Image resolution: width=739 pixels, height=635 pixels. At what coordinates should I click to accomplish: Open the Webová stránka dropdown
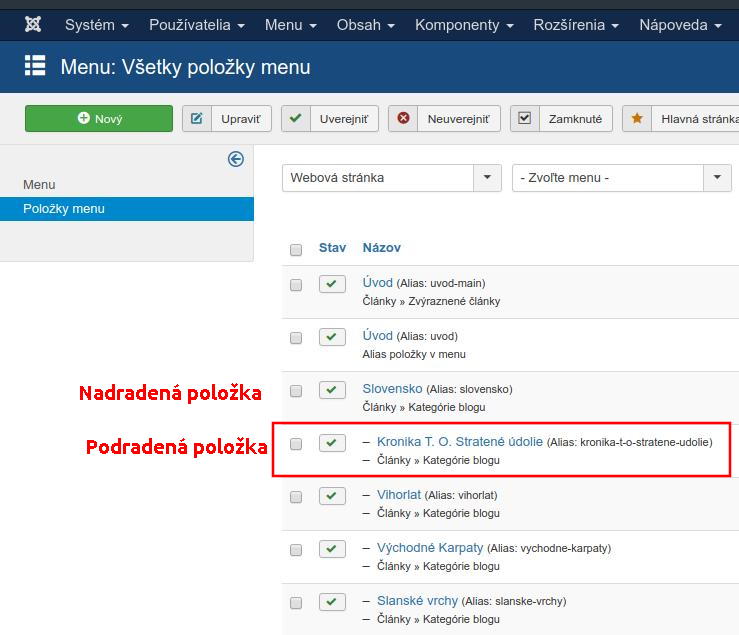(x=391, y=178)
